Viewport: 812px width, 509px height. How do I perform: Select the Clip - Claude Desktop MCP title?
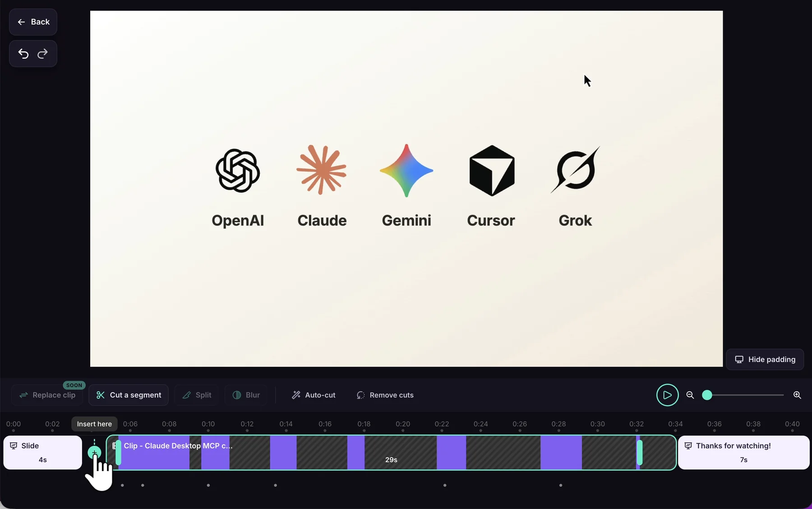[x=178, y=445]
